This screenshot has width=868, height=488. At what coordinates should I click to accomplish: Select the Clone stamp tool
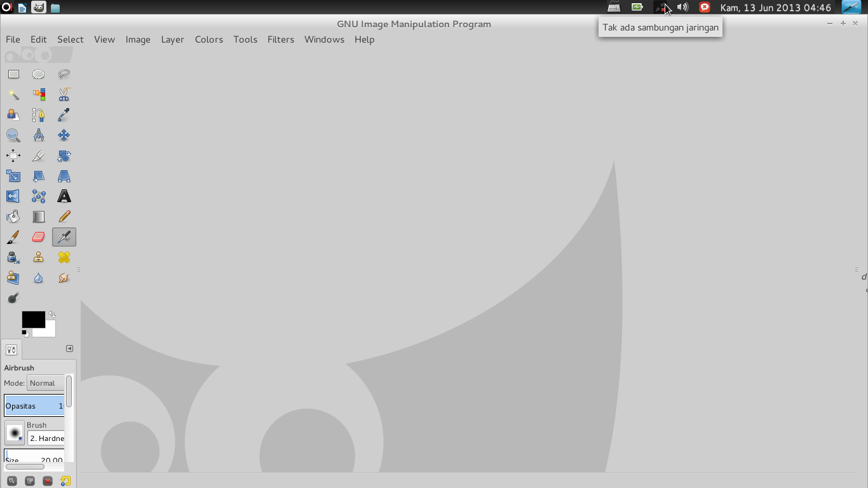[x=39, y=257]
